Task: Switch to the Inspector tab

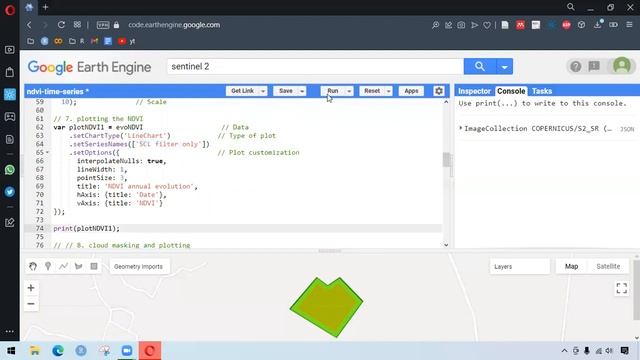Action: tap(474, 91)
